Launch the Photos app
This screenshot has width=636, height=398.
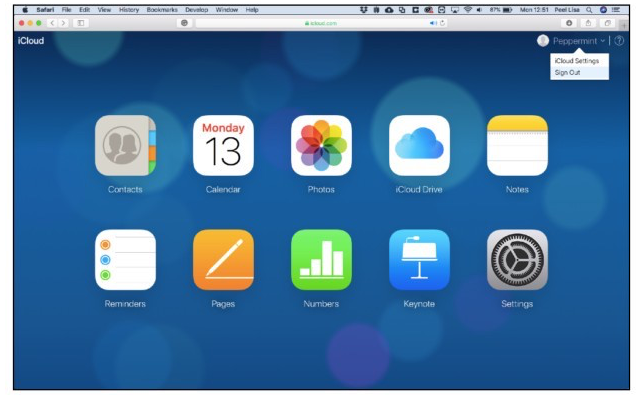(x=321, y=145)
